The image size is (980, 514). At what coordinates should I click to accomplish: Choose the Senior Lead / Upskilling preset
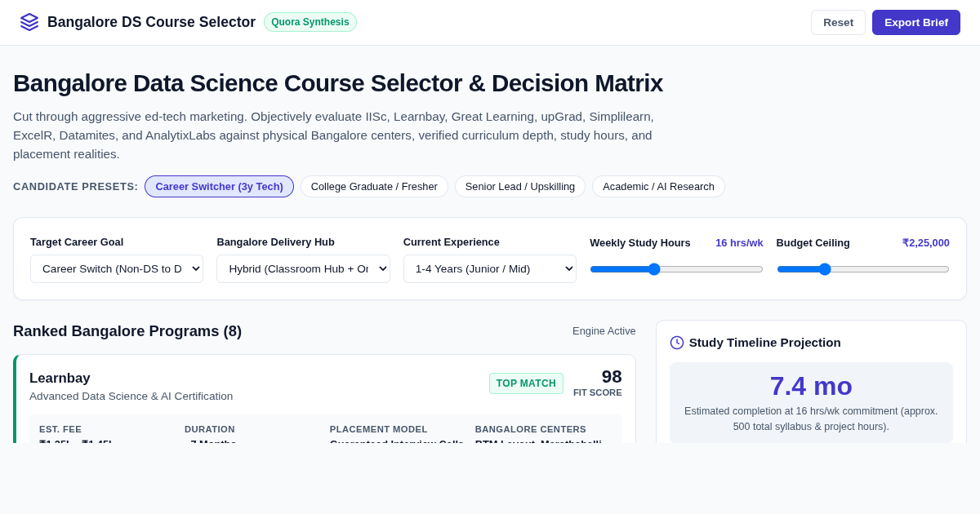tap(520, 186)
